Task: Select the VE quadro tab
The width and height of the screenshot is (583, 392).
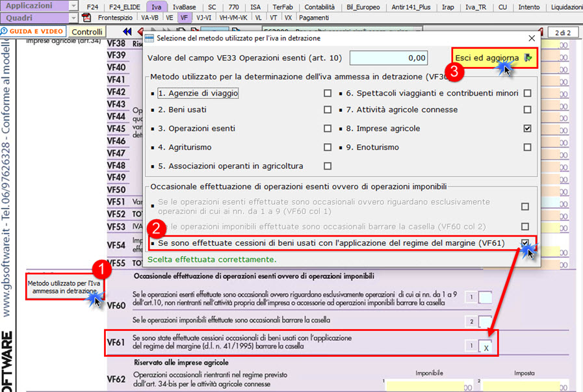Action: click(169, 18)
